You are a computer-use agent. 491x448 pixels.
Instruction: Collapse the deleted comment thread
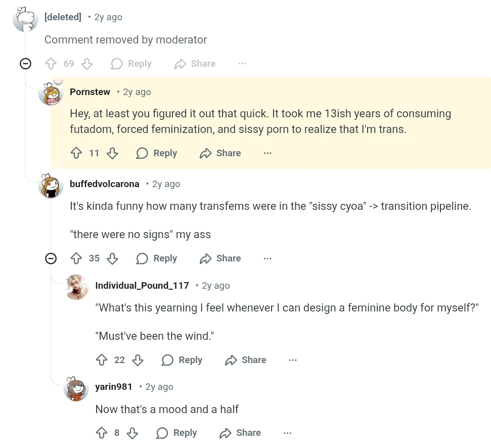click(x=25, y=64)
